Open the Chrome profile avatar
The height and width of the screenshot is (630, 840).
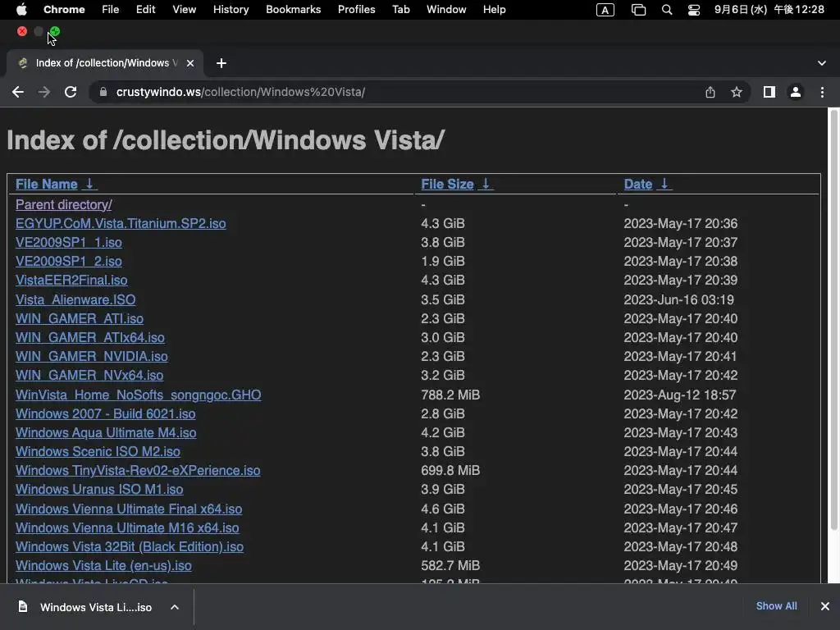click(795, 92)
